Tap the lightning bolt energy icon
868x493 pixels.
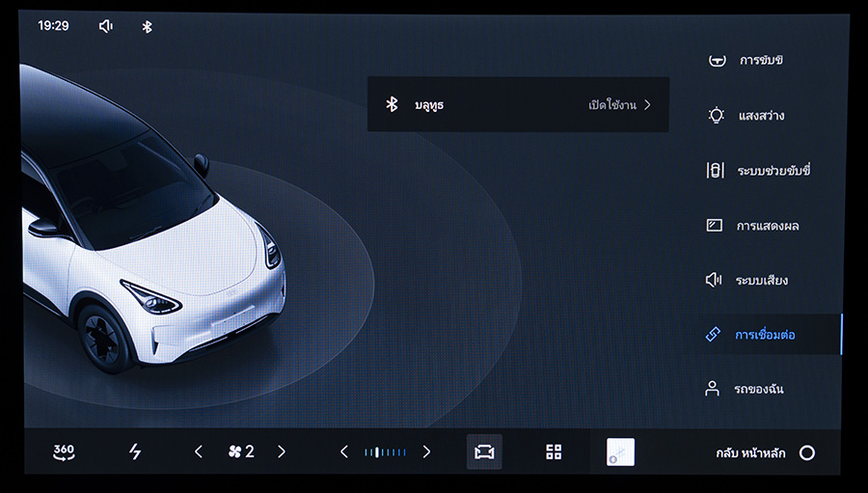pyautogui.click(x=135, y=452)
